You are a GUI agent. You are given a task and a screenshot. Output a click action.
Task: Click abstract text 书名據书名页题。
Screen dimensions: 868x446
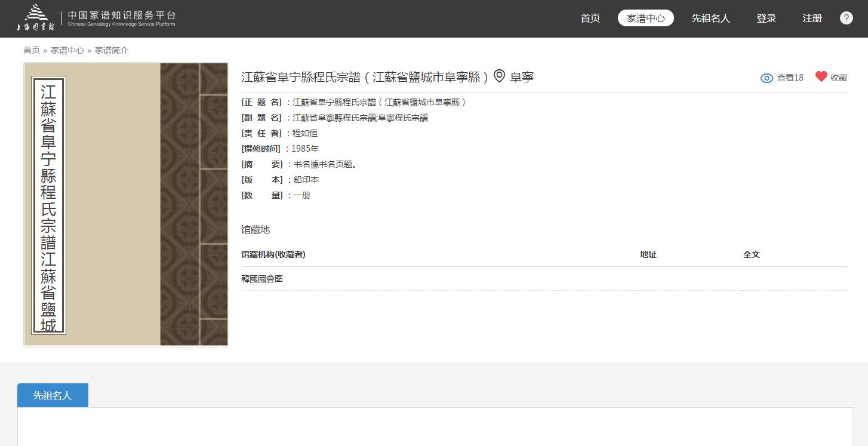pos(325,164)
